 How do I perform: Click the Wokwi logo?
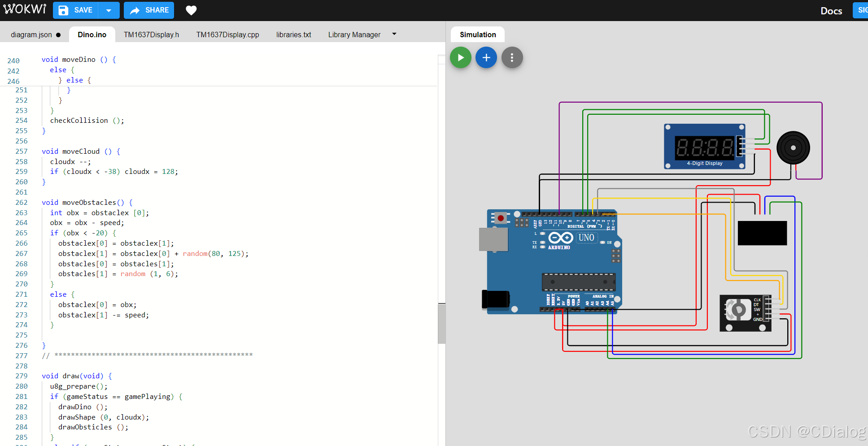[25, 9]
